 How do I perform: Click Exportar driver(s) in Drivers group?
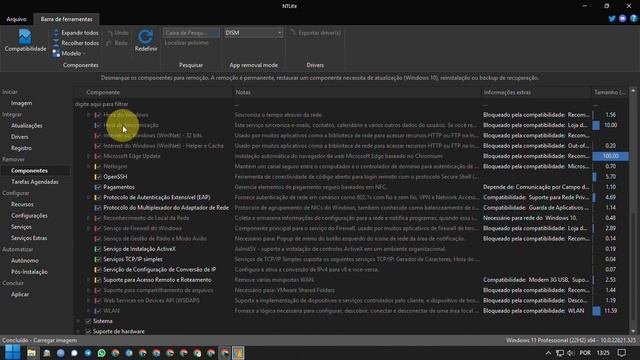(x=316, y=33)
